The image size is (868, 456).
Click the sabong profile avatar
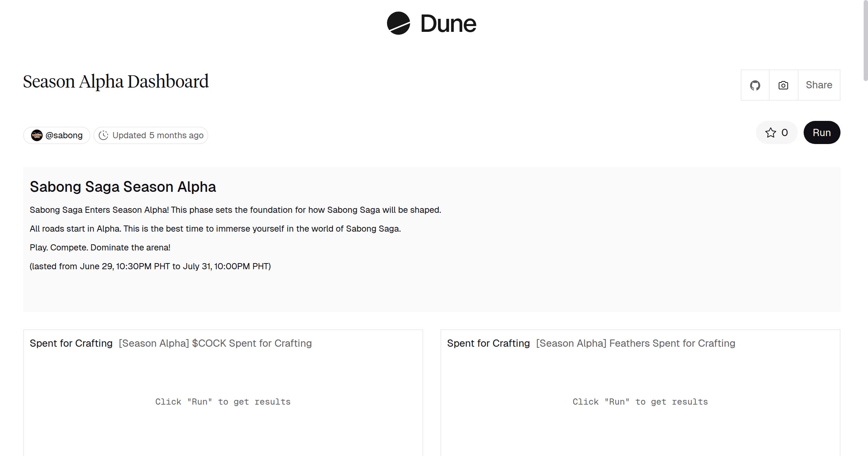click(37, 135)
